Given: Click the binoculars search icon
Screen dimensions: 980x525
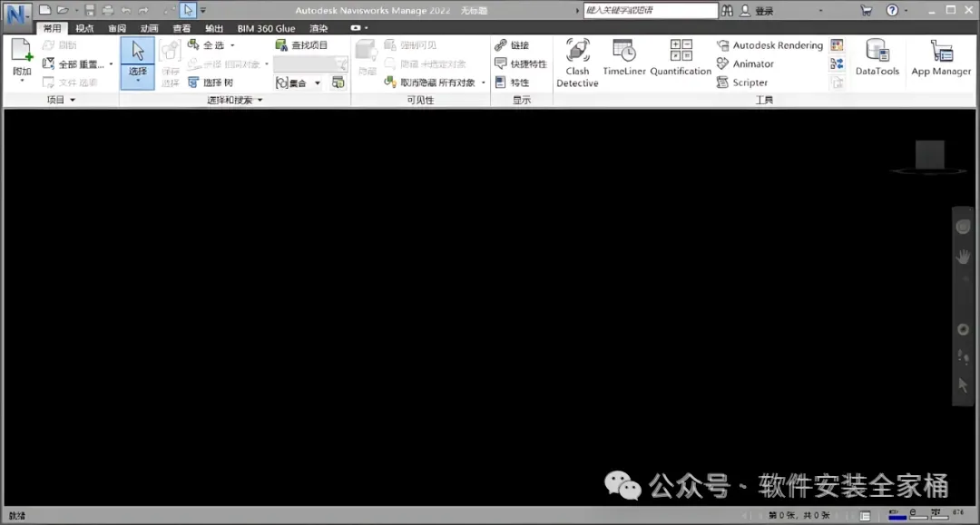Looking at the screenshot, I should tap(727, 11).
